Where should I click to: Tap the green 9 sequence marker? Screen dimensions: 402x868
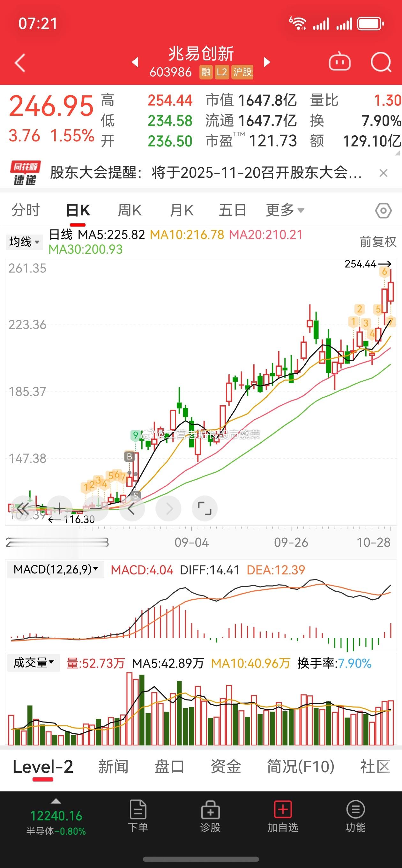point(136,435)
